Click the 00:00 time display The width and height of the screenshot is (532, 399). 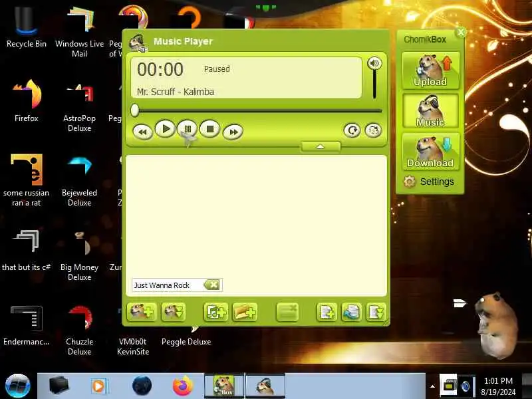160,70
